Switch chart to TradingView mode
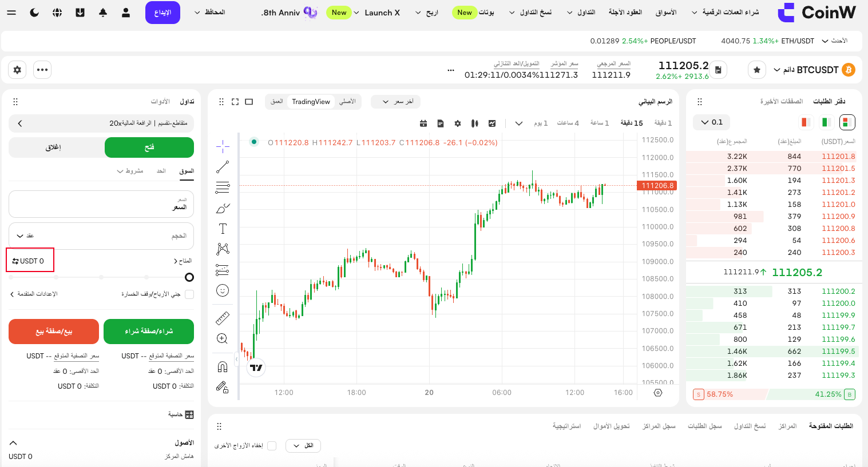Screen dimensions: 868x467 311,102
